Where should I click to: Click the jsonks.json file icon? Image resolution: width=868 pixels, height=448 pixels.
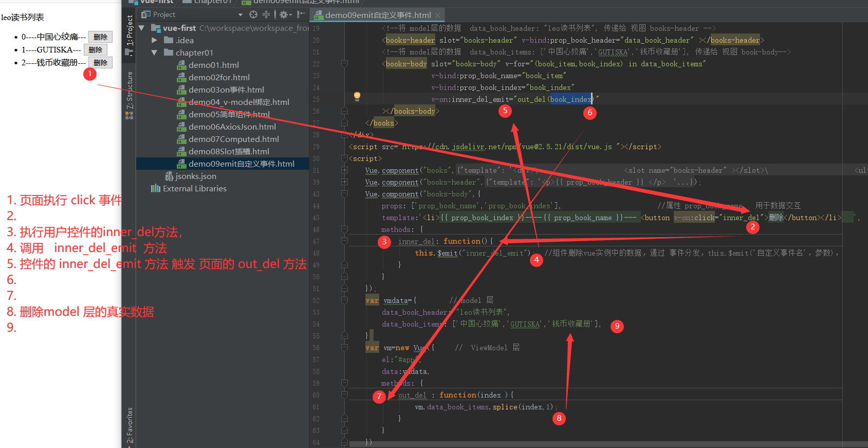169,176
